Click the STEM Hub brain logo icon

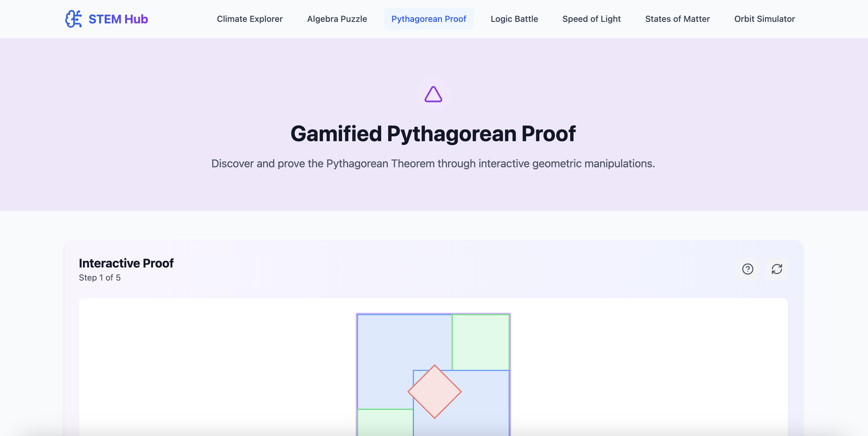point(73,19)
